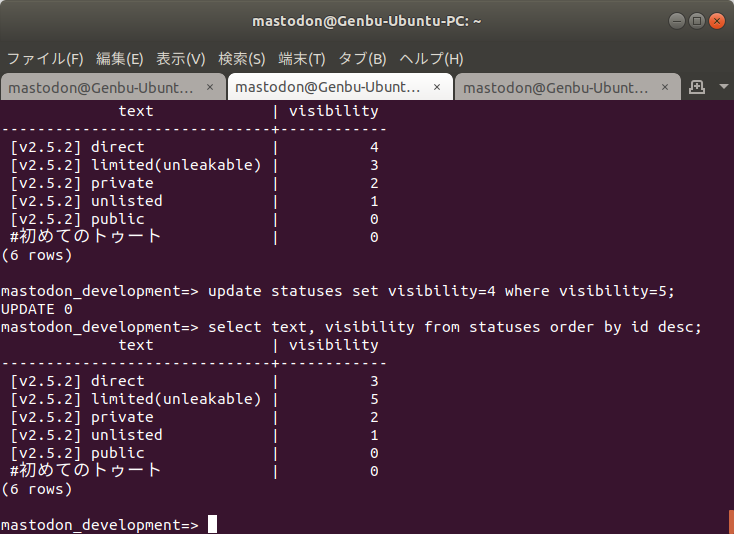The image size is (734, 534).
Task: Click the psql prompt cursor line
Action: pos(212,525)
